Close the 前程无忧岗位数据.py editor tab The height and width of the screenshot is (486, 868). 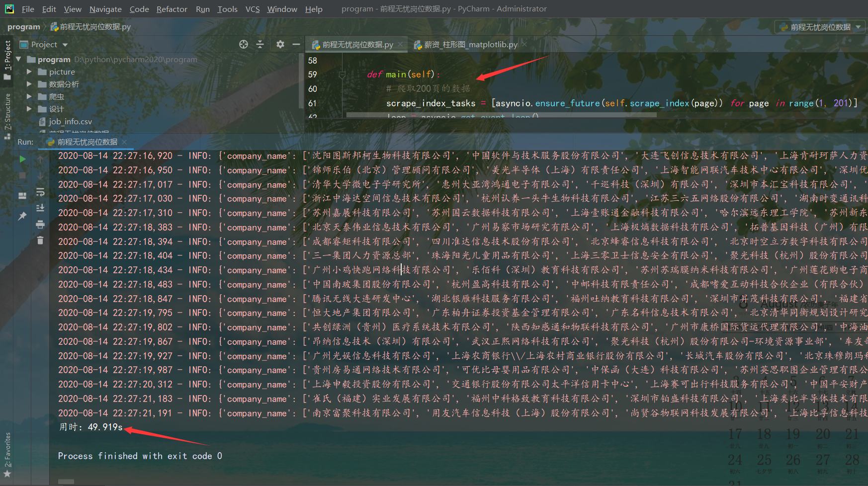[401, 45]
